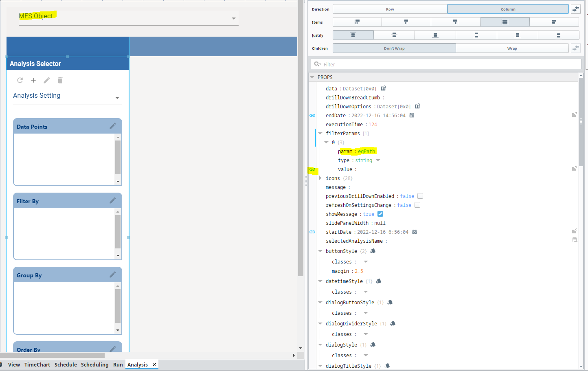Click the refresh icon in Analysis Selector

click(20, 80)
